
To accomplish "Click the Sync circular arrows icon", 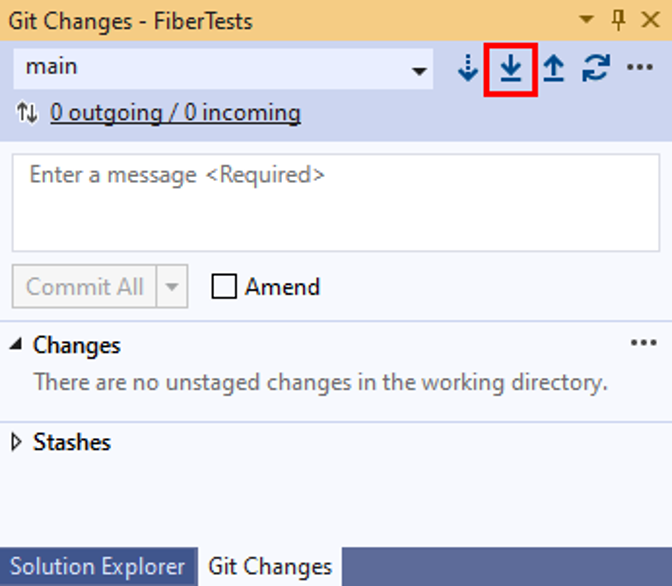I will (596, 69).
